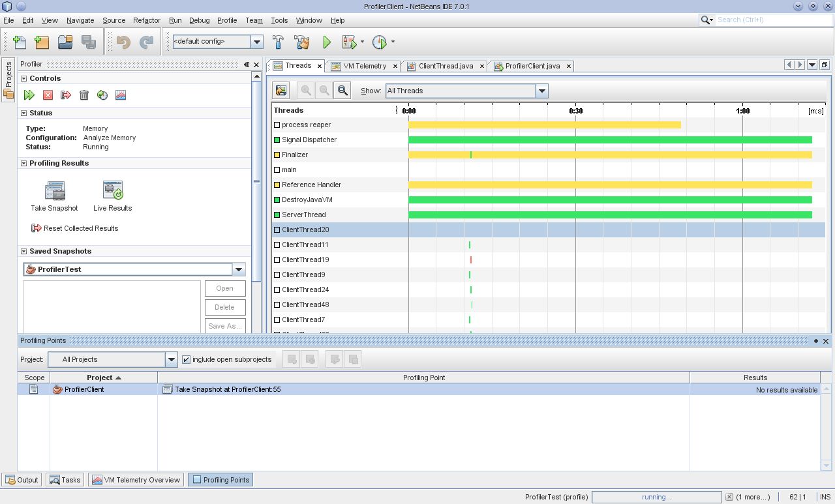Open the Debug Project dropdown arrow
The width and height of the screenshot is (835, 504).
tap(362, 42)
